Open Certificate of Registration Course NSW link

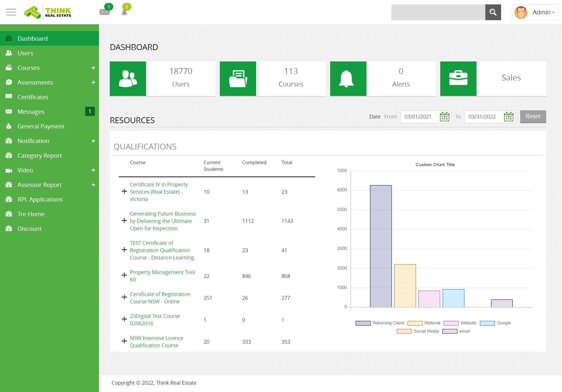coord(160,298)
